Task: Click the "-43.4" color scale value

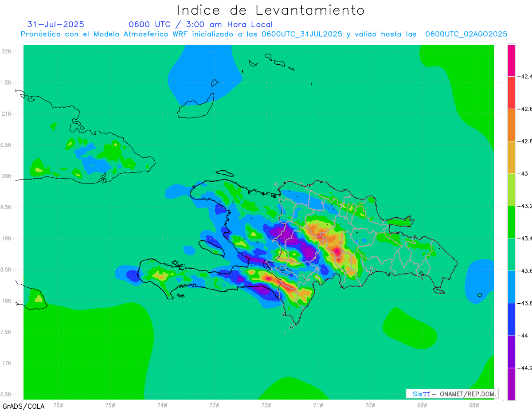Action: (x=525, y=239)
